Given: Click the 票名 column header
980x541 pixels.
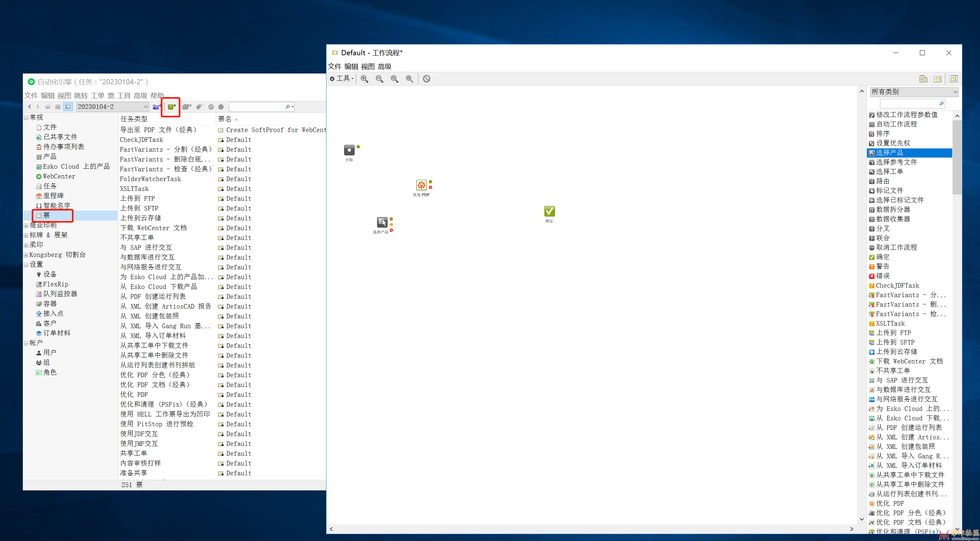Looking at the screenshot, I should click(x=271, y=119).
